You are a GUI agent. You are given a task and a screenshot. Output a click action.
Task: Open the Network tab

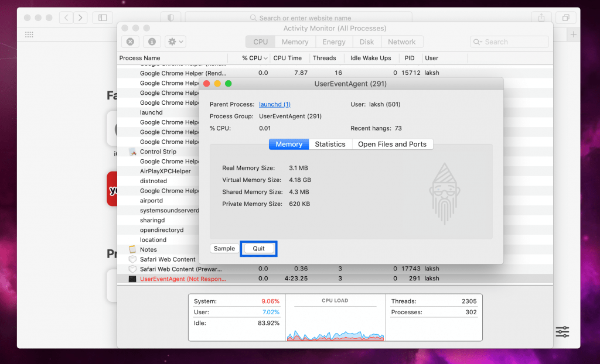pos(402,42)
